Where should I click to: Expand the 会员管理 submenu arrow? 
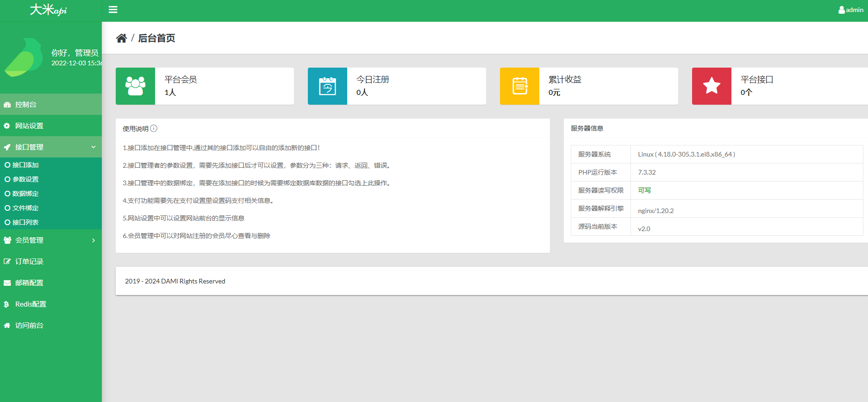pos(94,240)
